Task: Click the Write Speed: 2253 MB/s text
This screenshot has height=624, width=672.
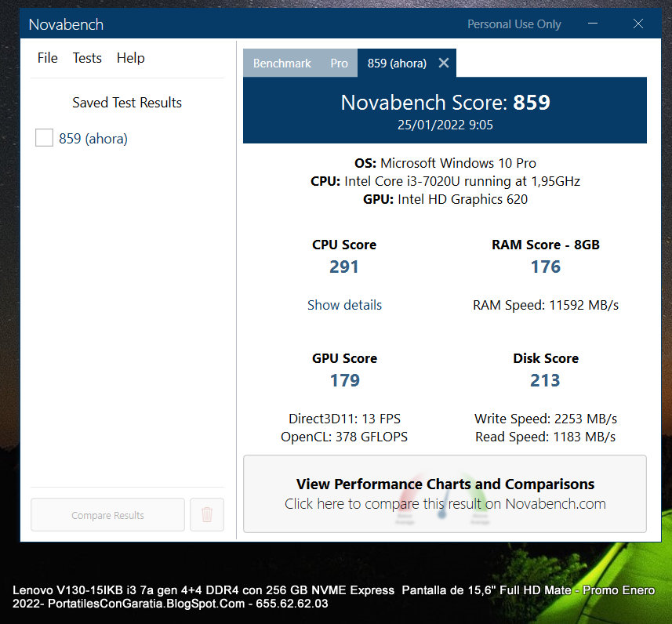Action: pos(546,419)
